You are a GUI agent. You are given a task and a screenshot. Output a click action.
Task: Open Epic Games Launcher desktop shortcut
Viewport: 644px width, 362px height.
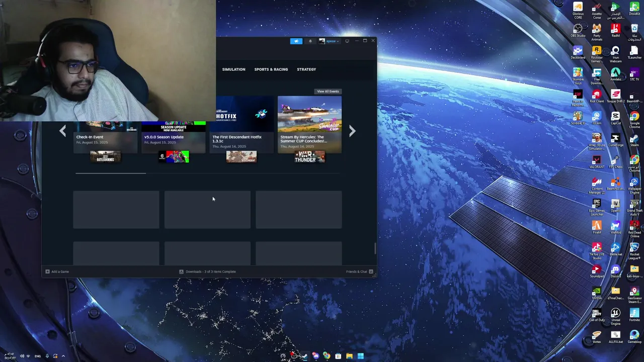point(597,207)
